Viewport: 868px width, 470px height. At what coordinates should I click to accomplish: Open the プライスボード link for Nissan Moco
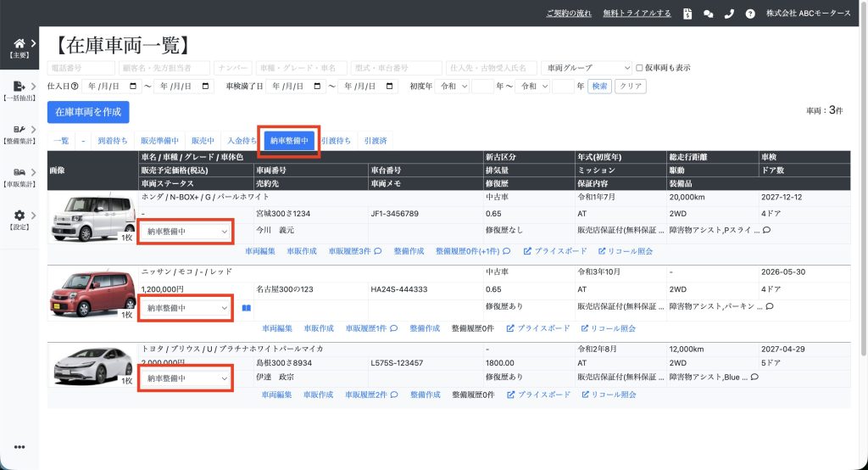tap(538, 328)
